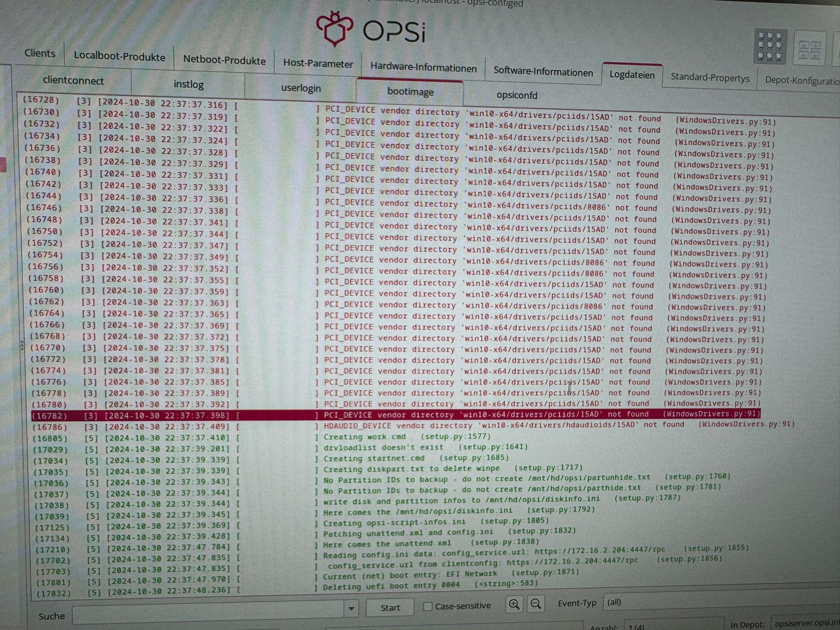The height and width of the screenshot is (630, 840).
Task: Open the Clients tab
Action: tap(40, 53)
